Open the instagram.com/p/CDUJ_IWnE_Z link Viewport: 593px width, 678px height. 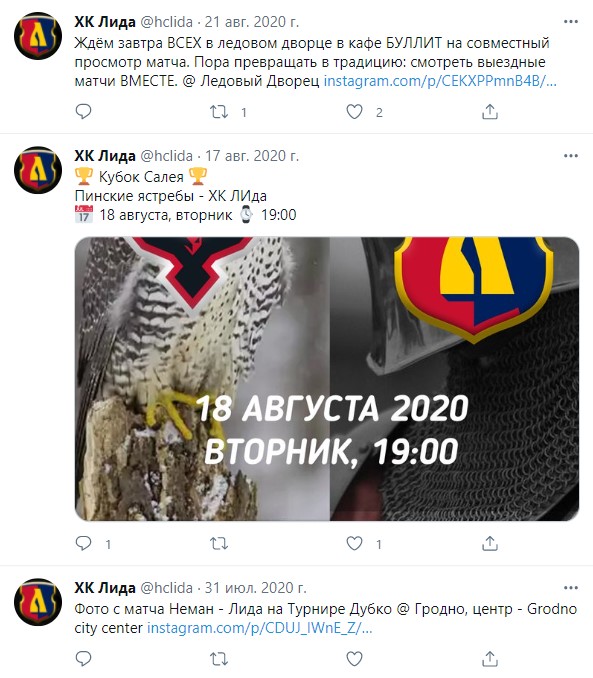click(260, 628)
